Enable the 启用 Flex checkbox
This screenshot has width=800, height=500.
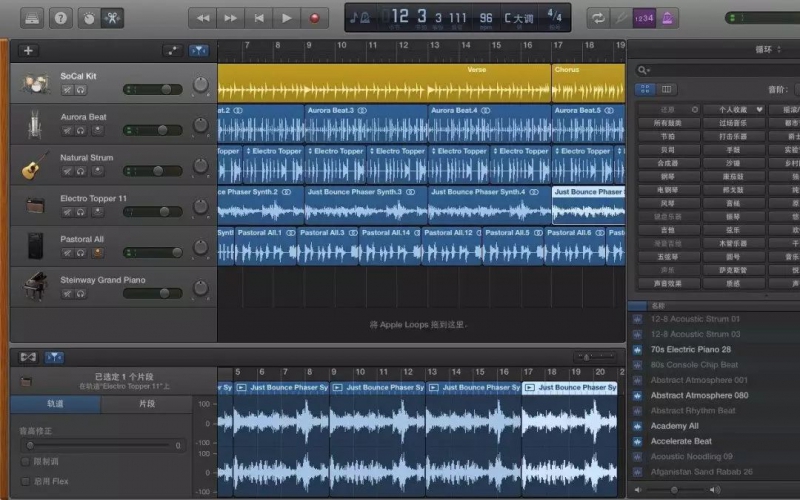25,481
